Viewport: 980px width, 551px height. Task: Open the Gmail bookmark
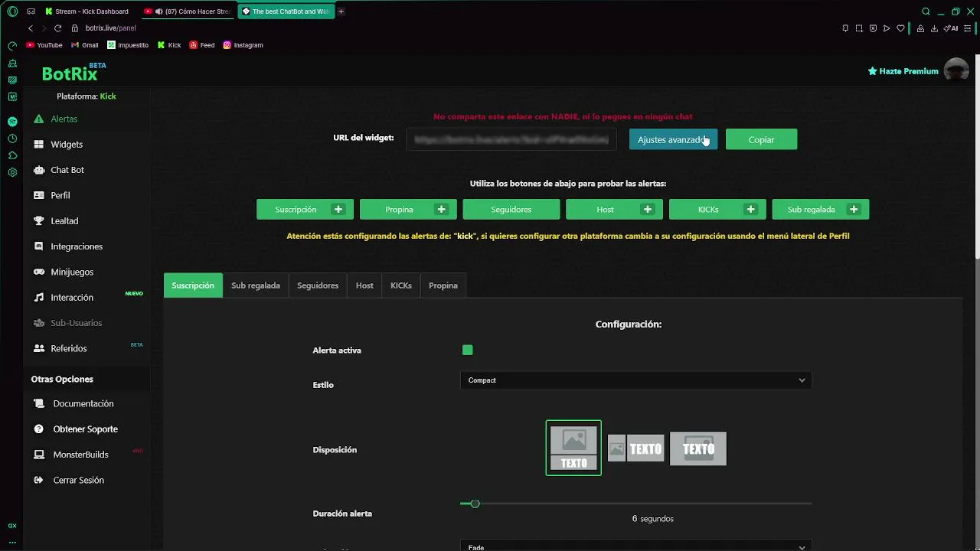[84, 45]
